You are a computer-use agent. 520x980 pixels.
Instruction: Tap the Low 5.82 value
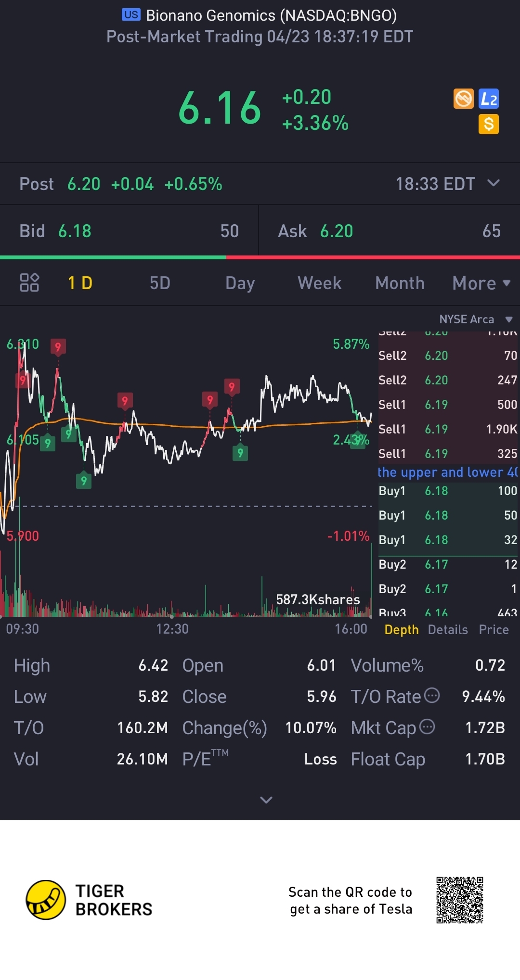(x=153, y=697)
